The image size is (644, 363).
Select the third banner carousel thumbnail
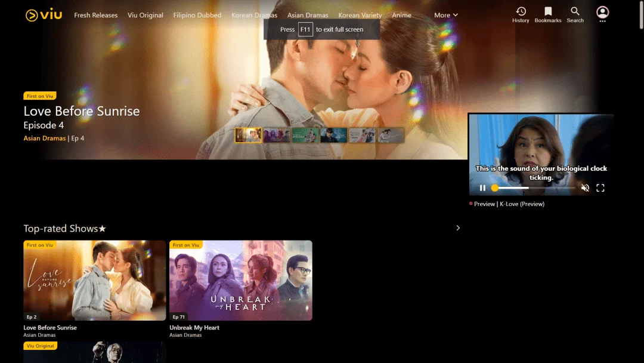[x=305, y=136]
